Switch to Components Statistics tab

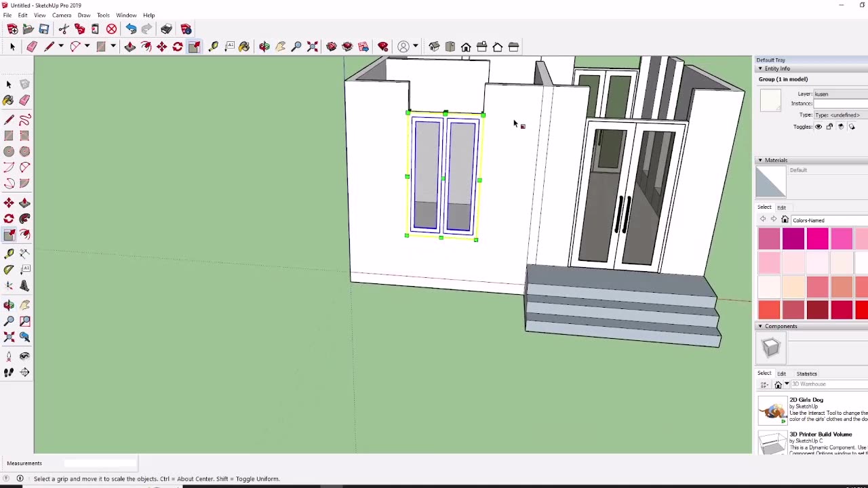pyautogui.click(x=806, y=373)
